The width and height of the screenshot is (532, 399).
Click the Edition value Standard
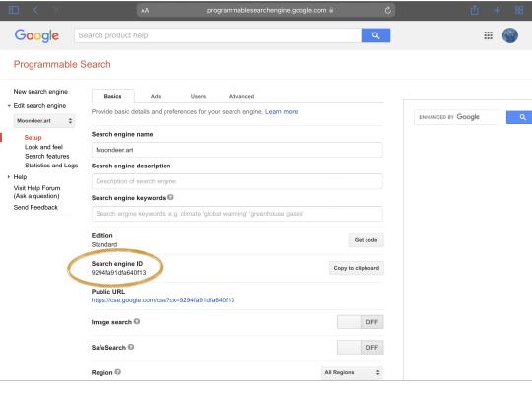tap(104, 244)
